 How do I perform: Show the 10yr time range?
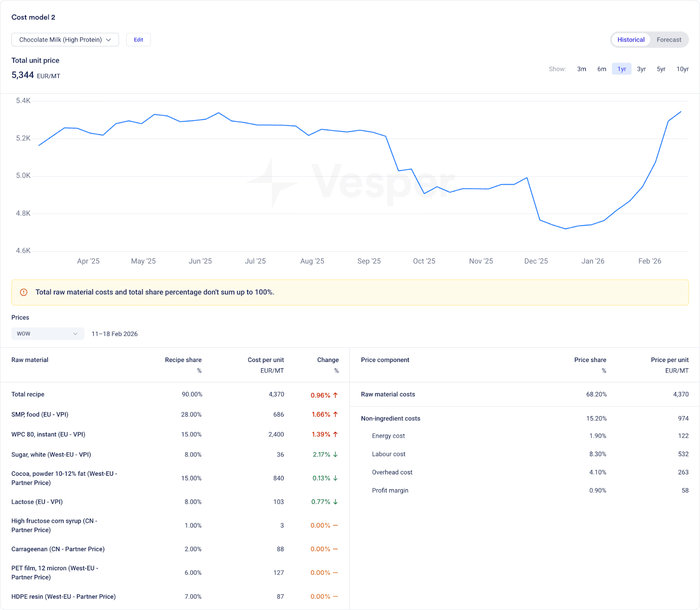pos(682,69)
